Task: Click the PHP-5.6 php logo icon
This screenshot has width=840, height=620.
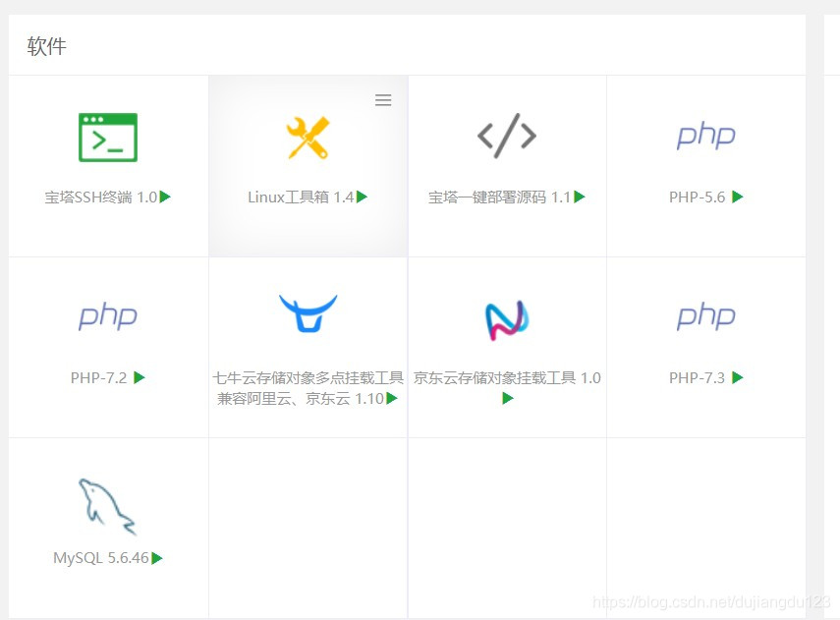Action: pos(705,137)
